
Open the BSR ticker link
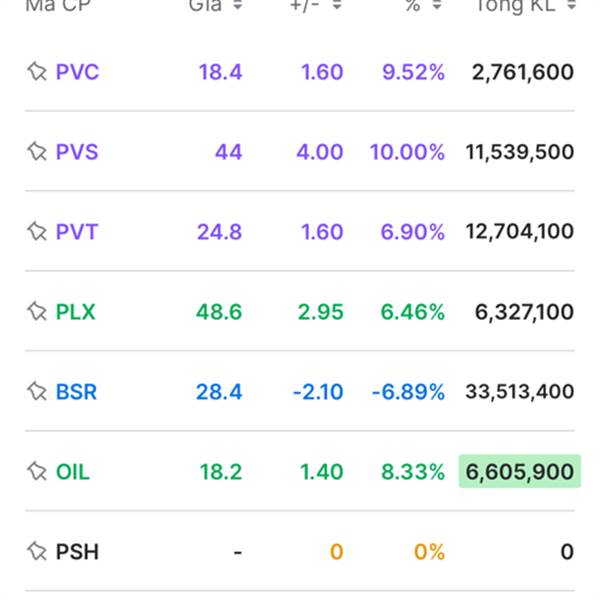click(77, 392)
